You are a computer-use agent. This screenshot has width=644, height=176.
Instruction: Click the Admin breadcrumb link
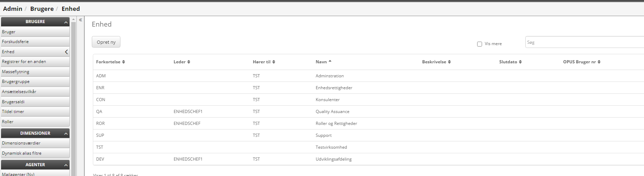point(13,9)
